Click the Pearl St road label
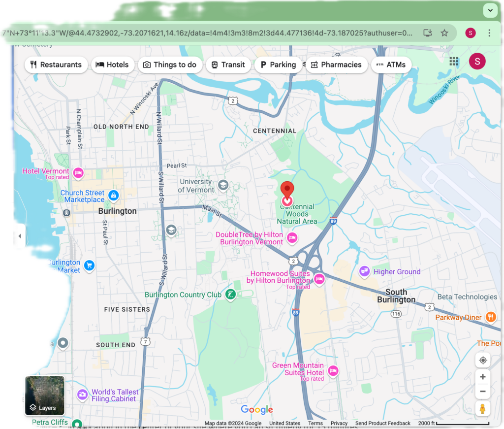 click(x=177, y=165)
